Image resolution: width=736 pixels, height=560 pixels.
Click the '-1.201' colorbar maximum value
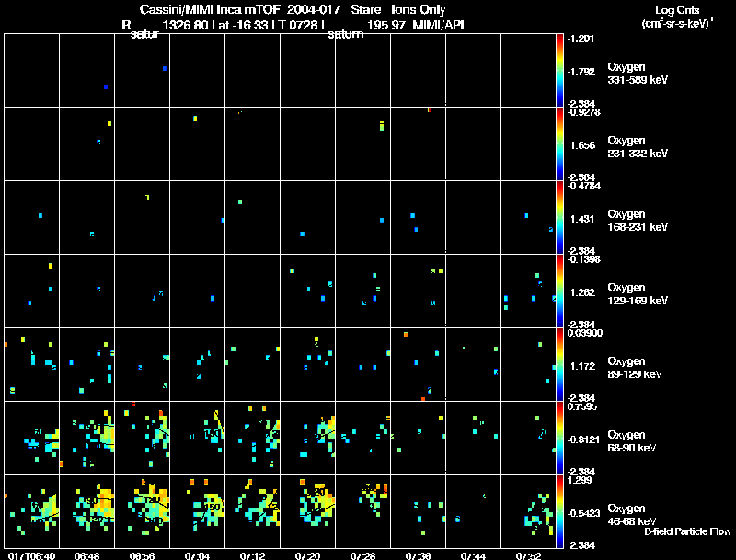581,39
